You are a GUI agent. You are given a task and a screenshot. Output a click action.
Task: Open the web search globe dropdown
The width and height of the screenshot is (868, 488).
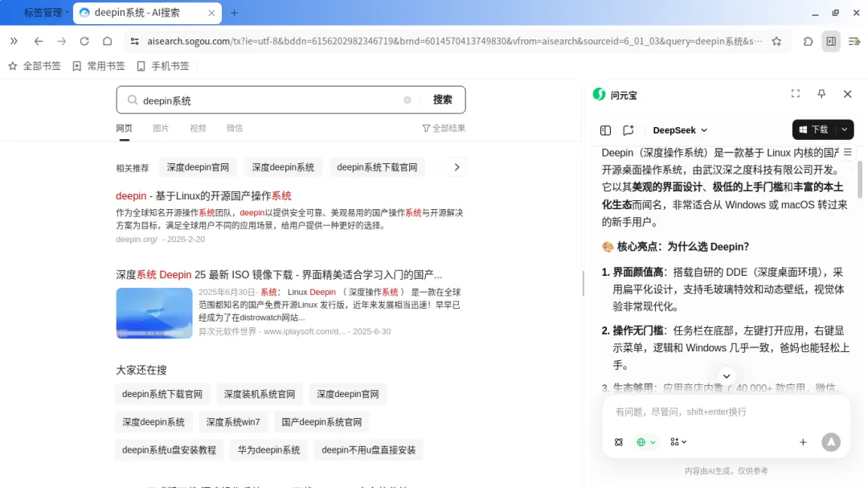pyautogui.click(x=646, y=442)
